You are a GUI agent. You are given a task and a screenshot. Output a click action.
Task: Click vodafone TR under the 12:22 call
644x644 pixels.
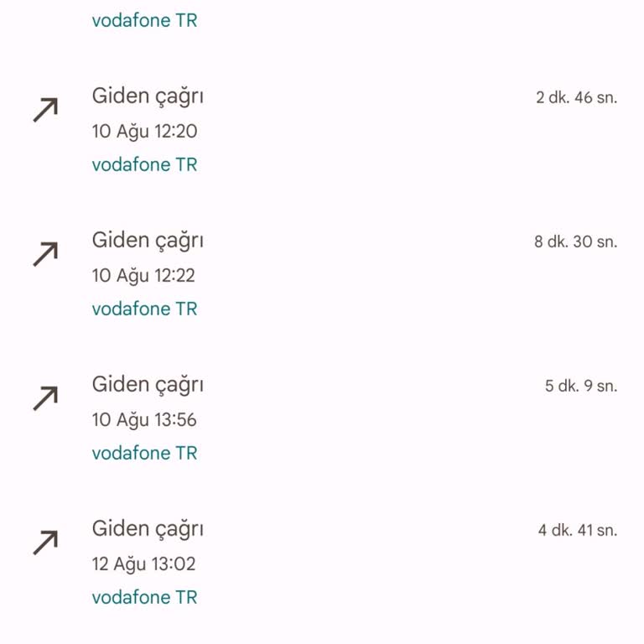point(144,309)
